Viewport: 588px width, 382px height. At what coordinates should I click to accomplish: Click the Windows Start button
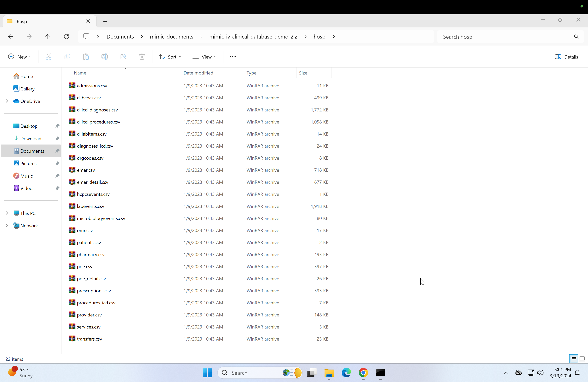tap(207, 373)
